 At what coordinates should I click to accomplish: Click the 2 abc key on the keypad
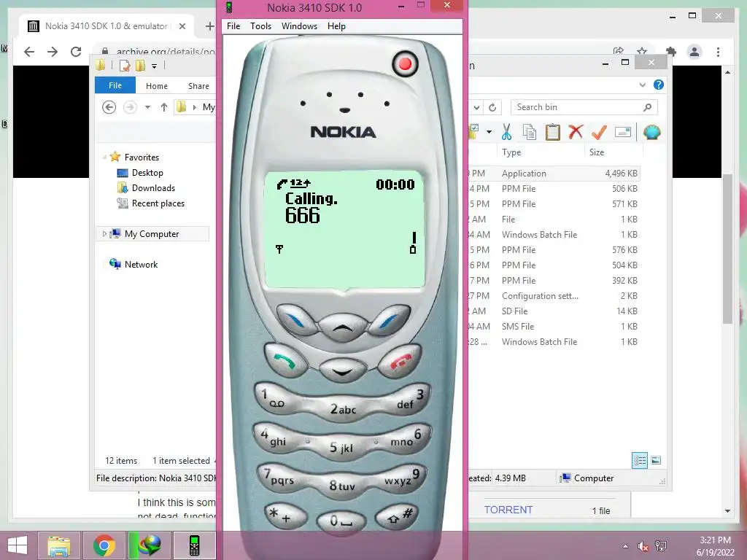coord(343,409)
